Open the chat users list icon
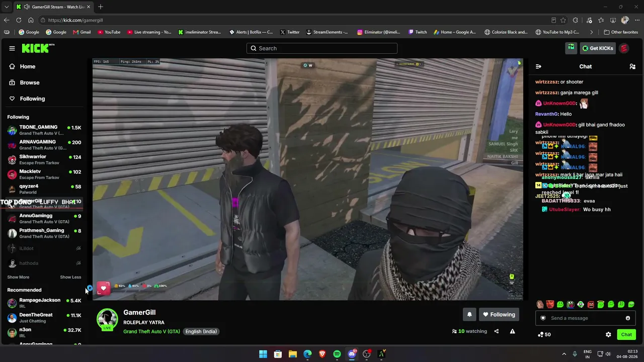 pyautogui.click(x=632, y=66)
